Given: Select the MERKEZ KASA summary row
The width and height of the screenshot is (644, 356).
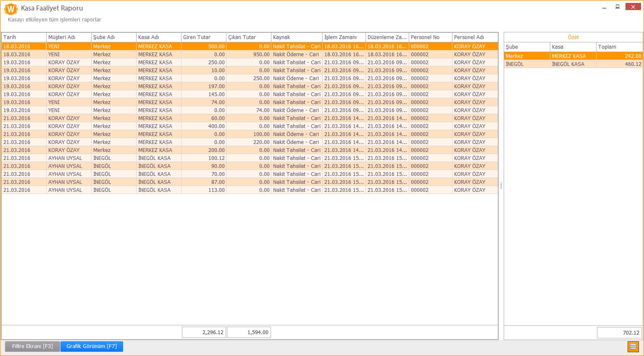Looking at the screenshot, I should point(573,56).
